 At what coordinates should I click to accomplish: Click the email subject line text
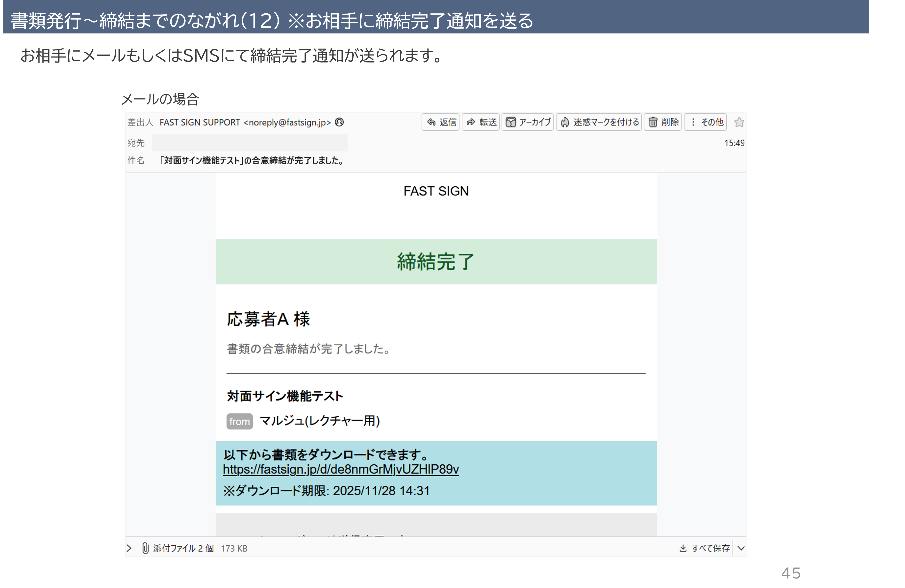click(x=251, y=160)
